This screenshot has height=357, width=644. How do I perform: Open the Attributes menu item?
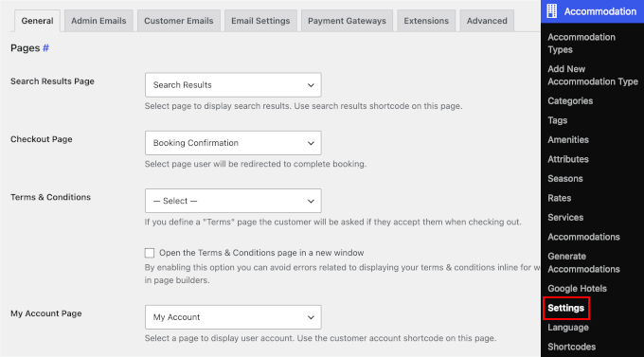click(568, 159)
